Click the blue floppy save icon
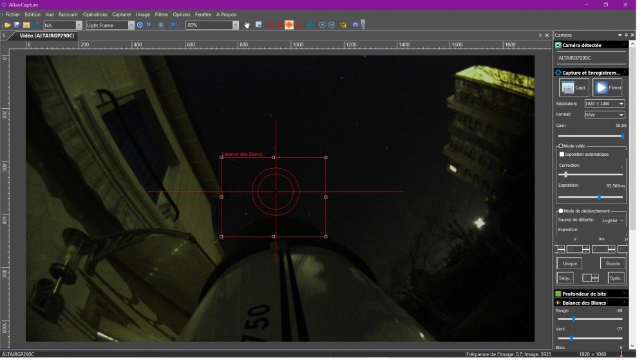 [17, 26]
